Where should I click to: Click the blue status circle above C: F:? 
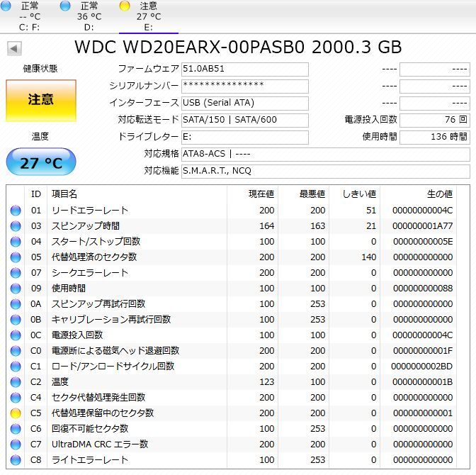pos(6,6)
